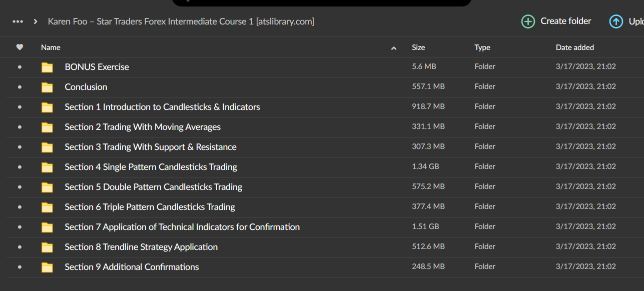Open the breadcrumb three-dots menu

point(18,21)
